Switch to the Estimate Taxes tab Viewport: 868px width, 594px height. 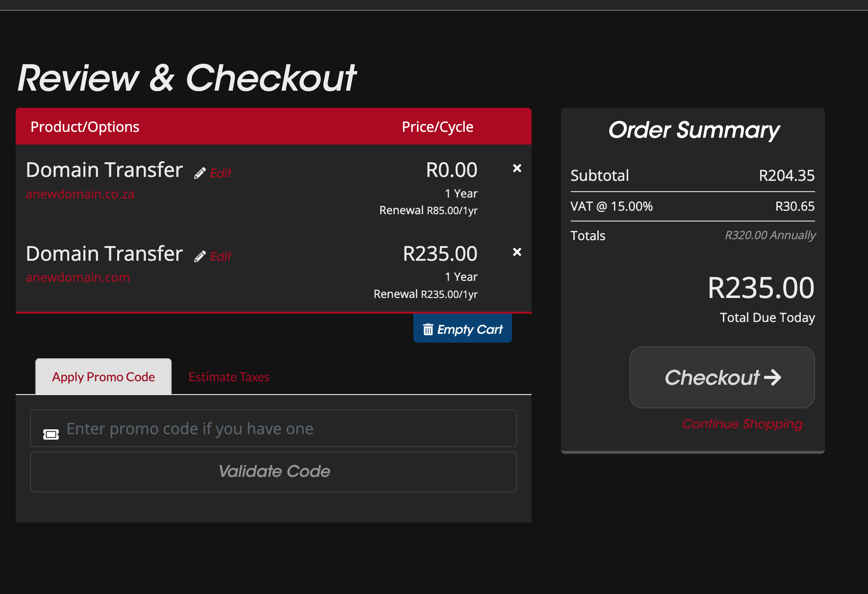tap(229, 377)
